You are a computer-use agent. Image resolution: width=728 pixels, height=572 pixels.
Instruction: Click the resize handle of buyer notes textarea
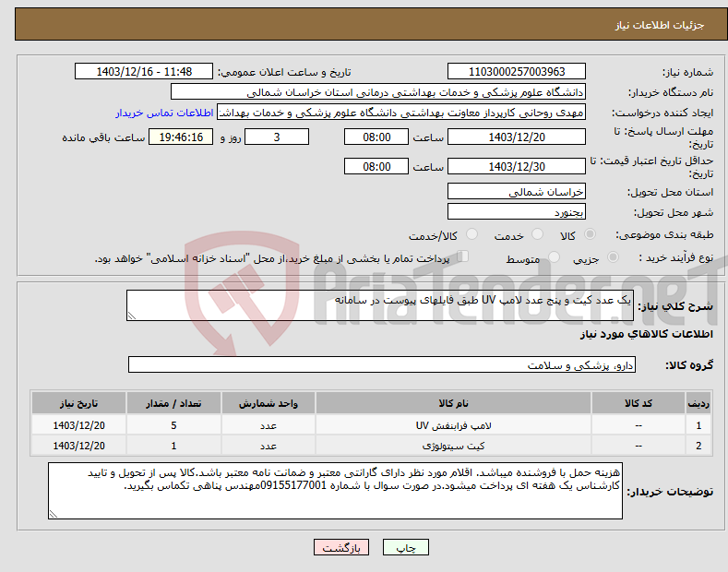pos(54,514)
